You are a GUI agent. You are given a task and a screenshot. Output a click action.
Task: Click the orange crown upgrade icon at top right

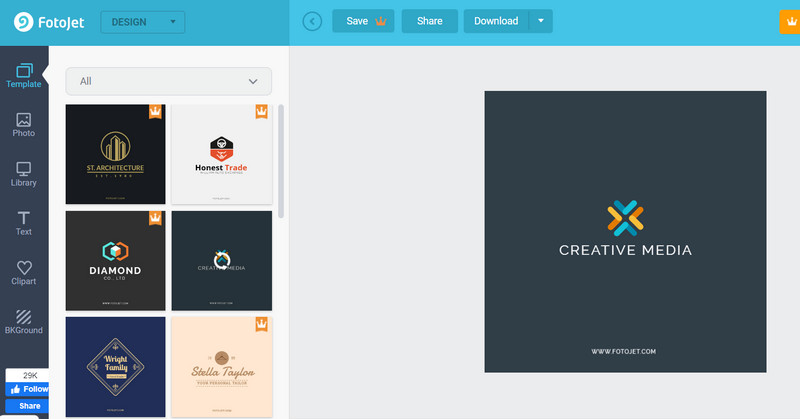[790, 21]
